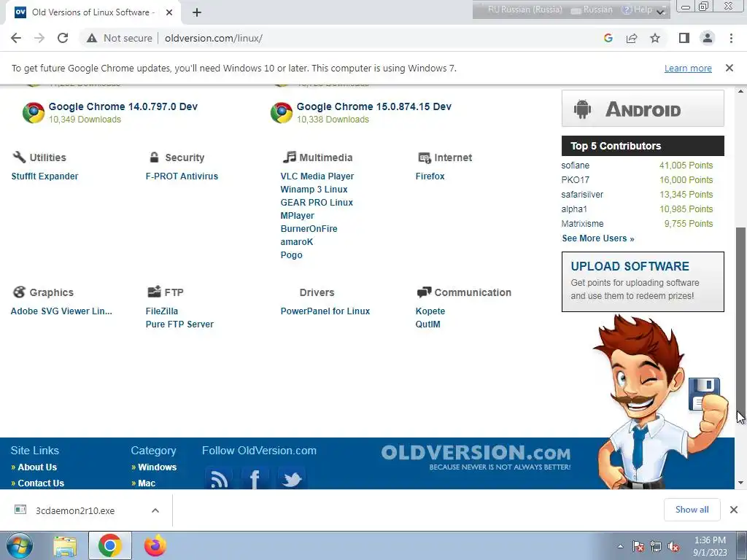Open the Firefox link under Internet
The image size is (747, 560).
[x=430, y=176]
